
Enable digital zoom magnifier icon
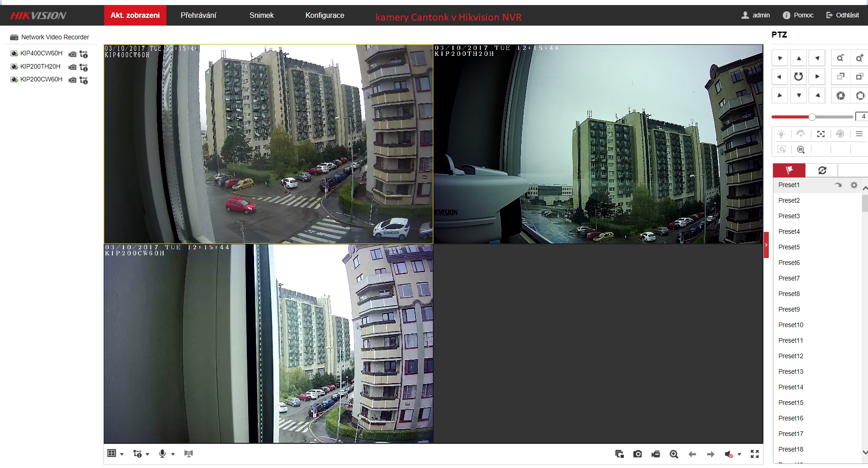pyautogui.click(x=674, y=454)
